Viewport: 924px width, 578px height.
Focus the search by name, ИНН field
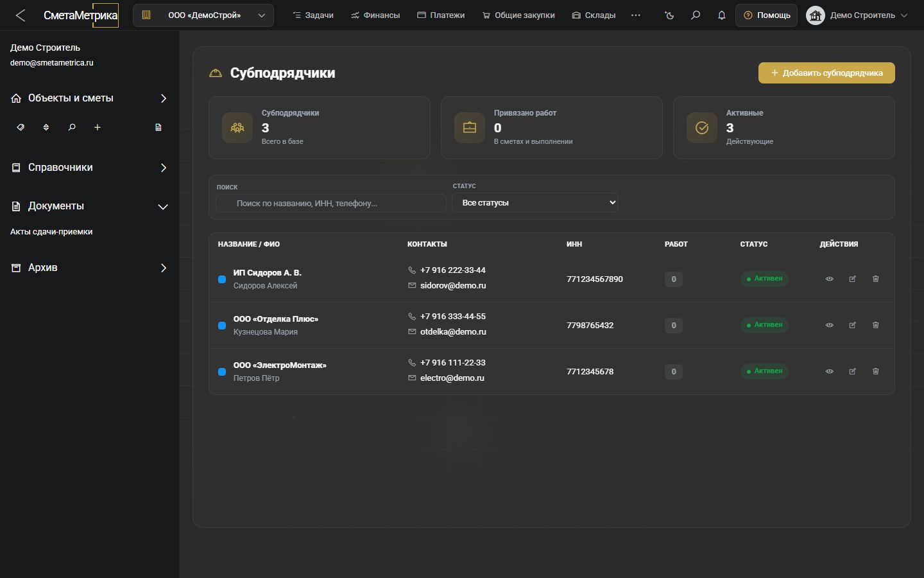331,203
